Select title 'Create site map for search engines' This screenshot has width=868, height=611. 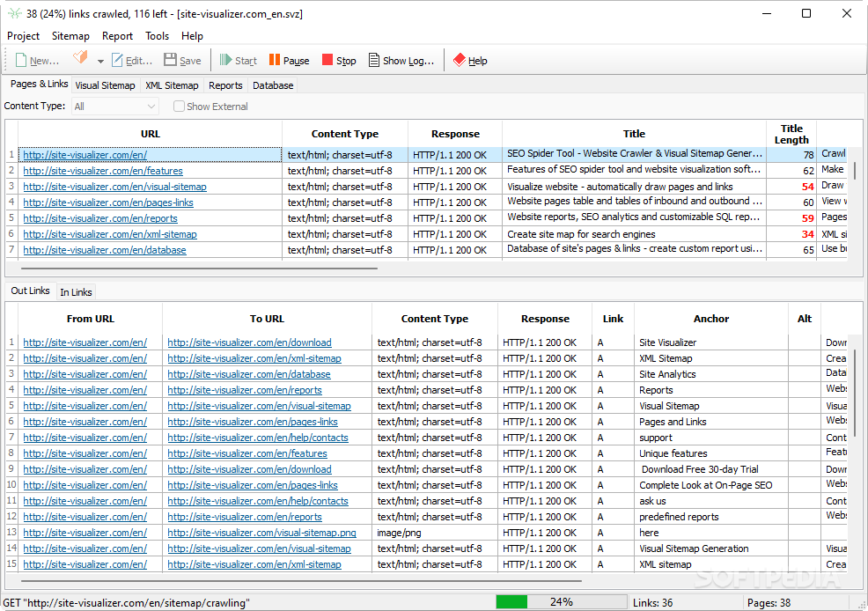coord(581,235)
